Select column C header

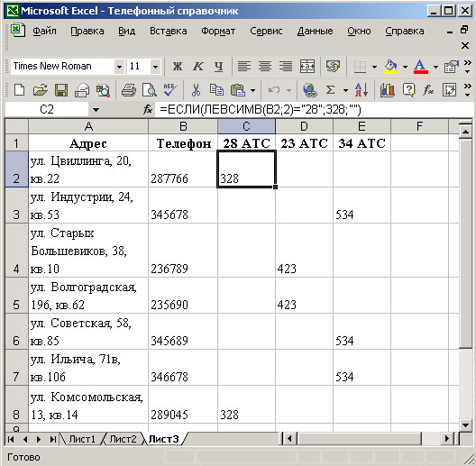point(246,126)
